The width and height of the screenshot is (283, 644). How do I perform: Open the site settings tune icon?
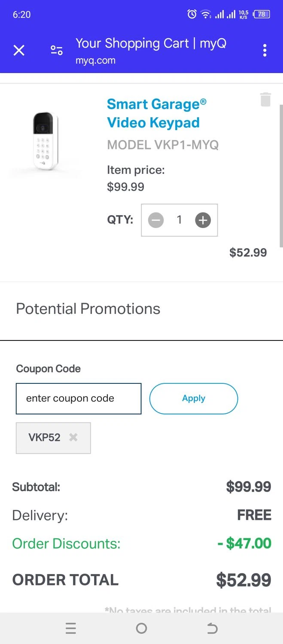pos(57,51)
